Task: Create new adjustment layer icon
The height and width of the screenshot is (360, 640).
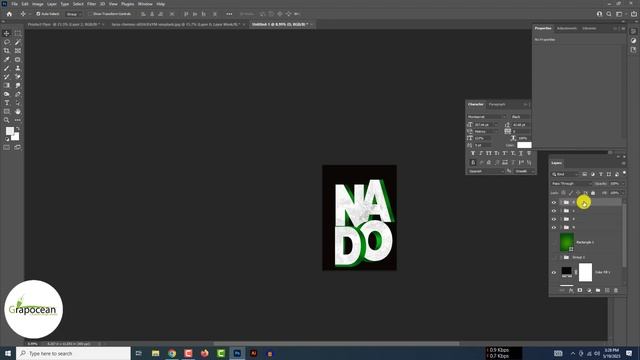Action: tap(589, 290)
